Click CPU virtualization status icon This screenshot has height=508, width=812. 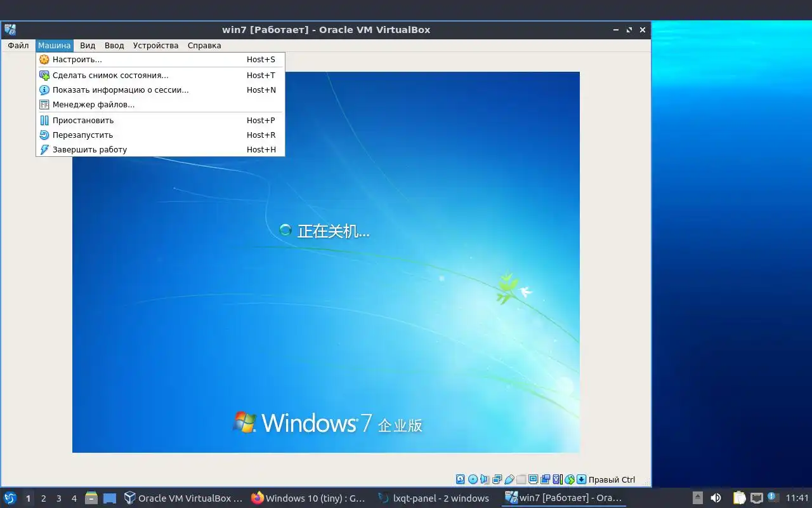[x=558, y=479]
